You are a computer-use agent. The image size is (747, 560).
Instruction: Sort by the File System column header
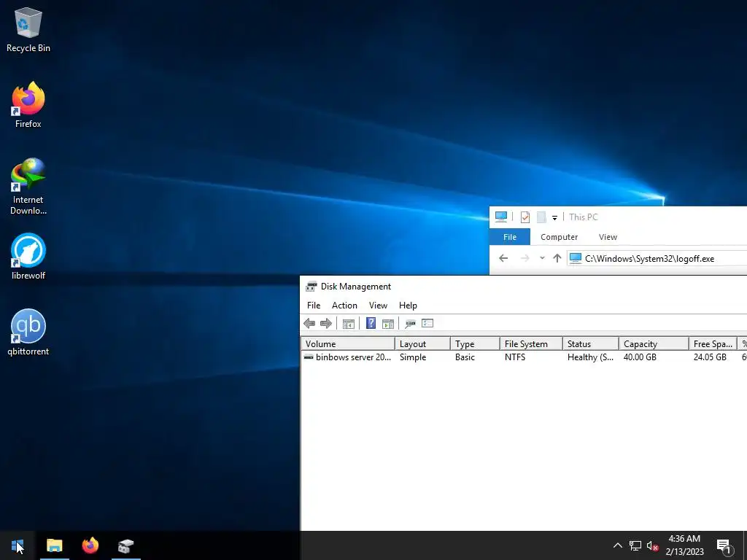[x=531, y=344]
